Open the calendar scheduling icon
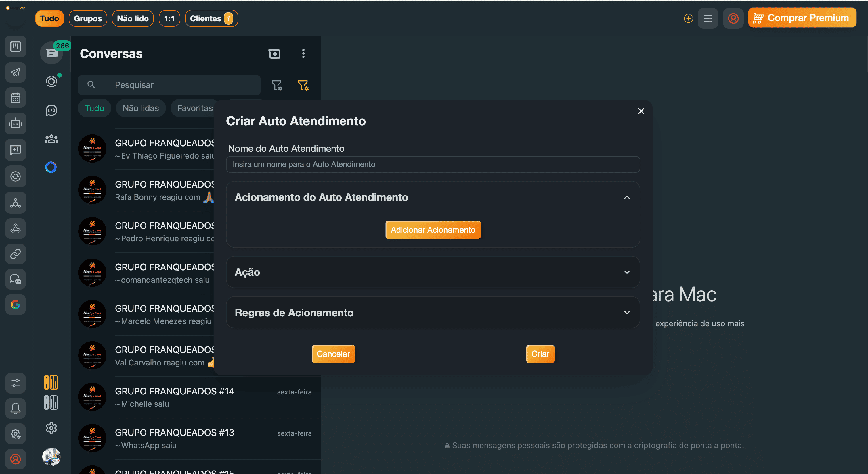 [16, 98]
